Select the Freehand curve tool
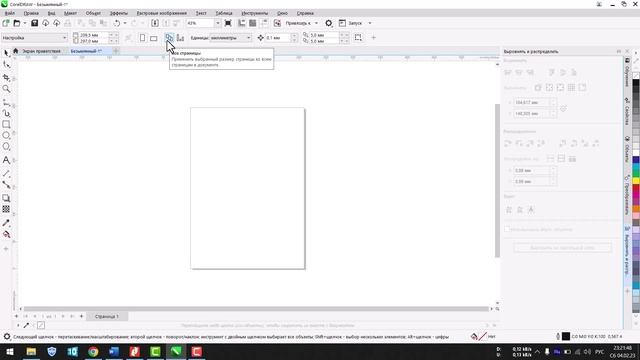 point(6,102)
